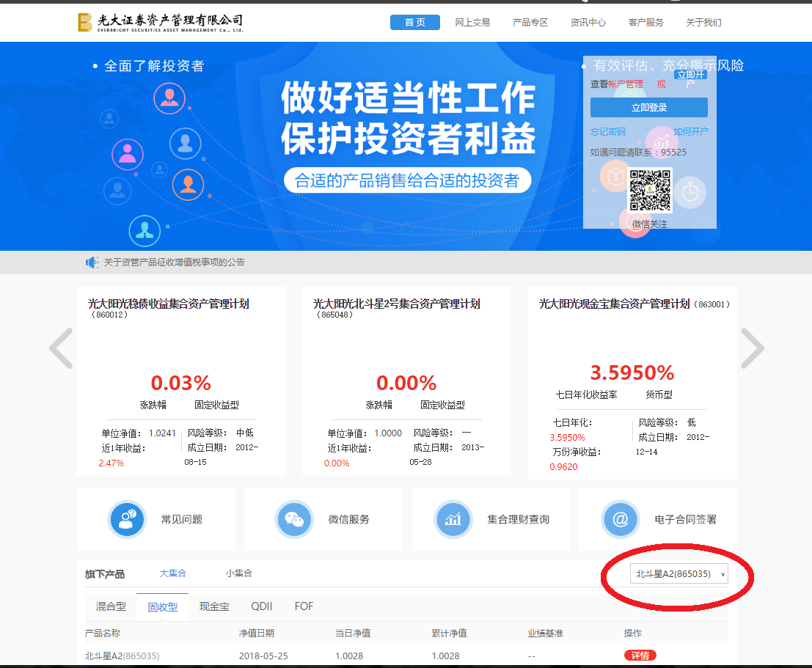This screenshot has height=668, width=812.
Task: Click the 1.0028 累计净值 cell
Action: (x=445, y=656)
